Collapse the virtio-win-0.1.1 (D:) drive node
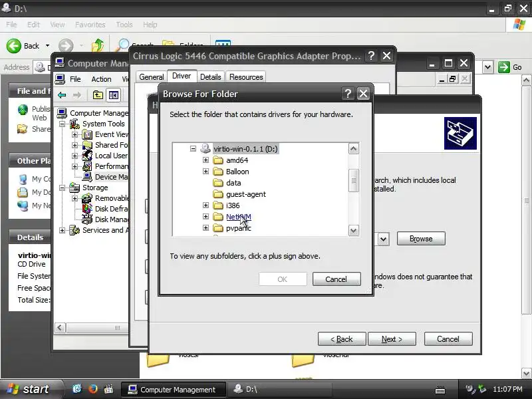532x399 pixels. [193, 148]
